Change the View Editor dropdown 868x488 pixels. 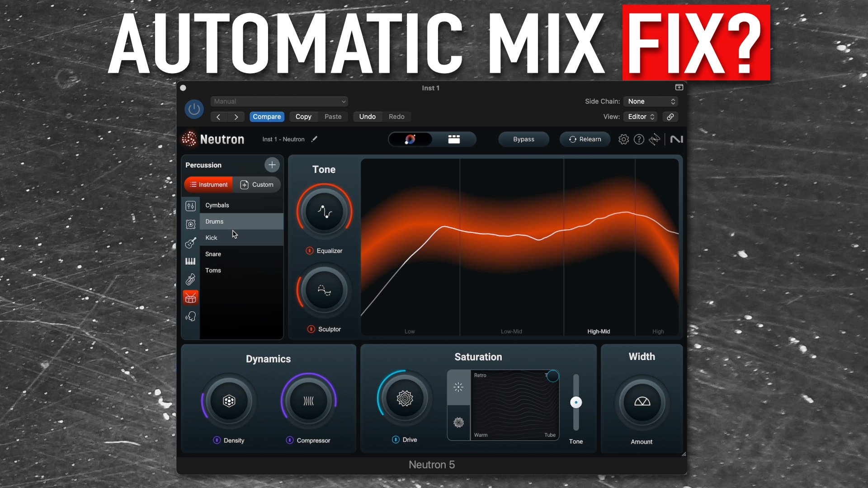640,117
